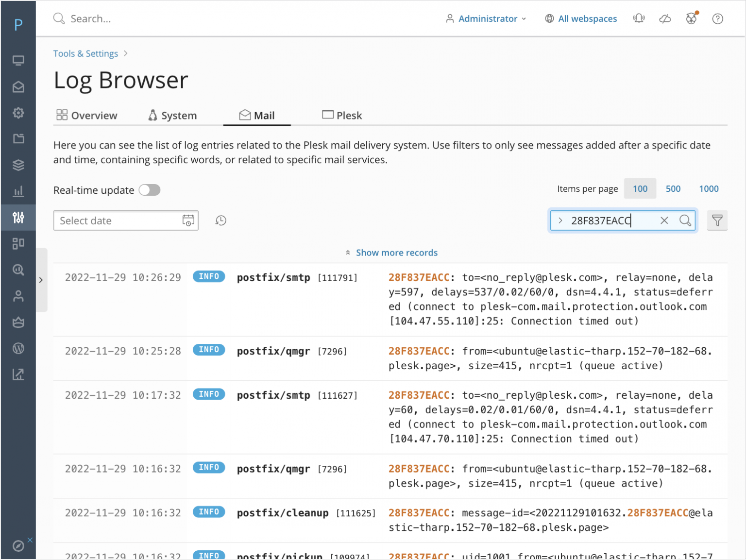Click the notifications bell icon

639,18
